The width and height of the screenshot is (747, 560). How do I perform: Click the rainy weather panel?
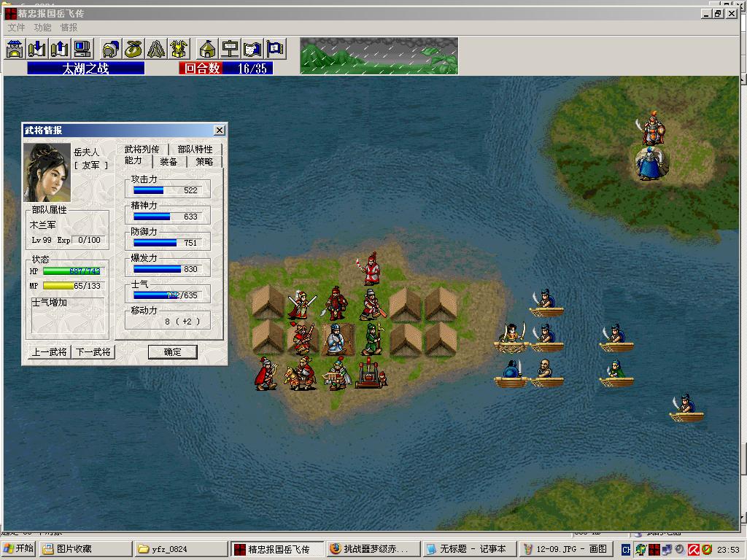[379, 55]
